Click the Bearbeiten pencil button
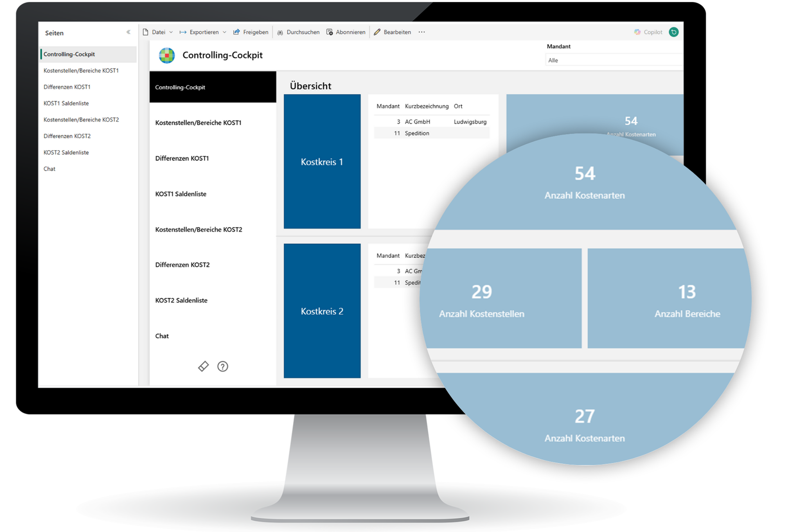Screen dimensions: 798x532 (x=392, y=32)
